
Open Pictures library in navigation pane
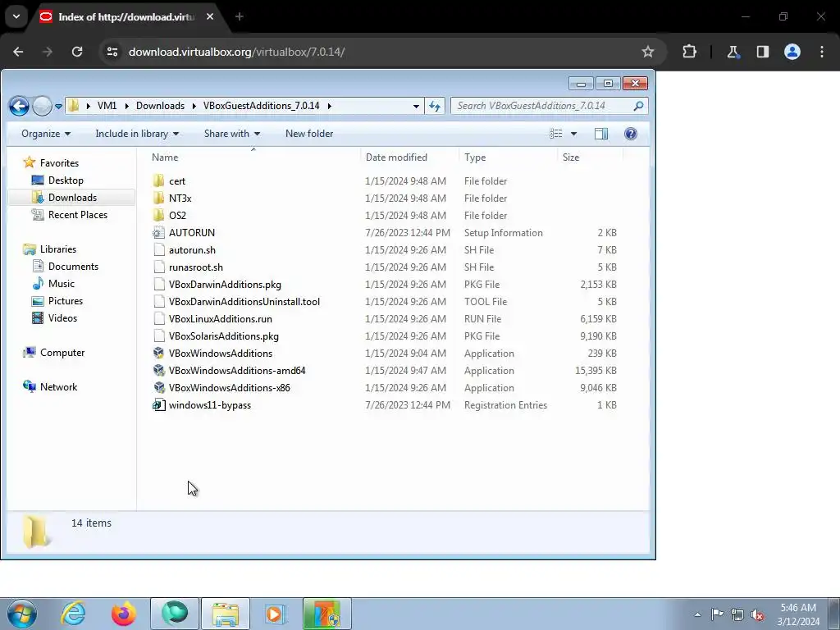[66, 300]
